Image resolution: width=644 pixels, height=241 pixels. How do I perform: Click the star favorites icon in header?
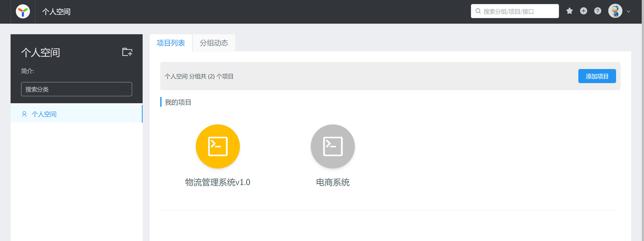click(570, 11)
